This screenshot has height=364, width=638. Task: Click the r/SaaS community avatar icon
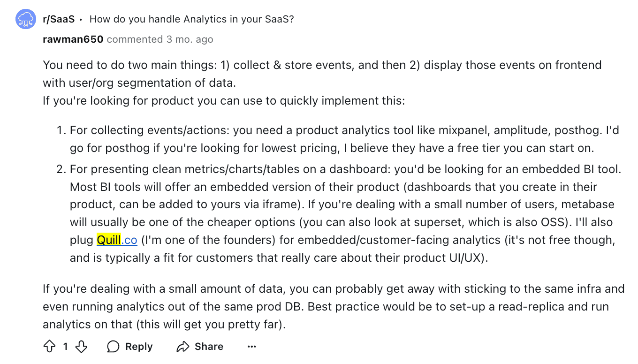[x=26, y=19]
